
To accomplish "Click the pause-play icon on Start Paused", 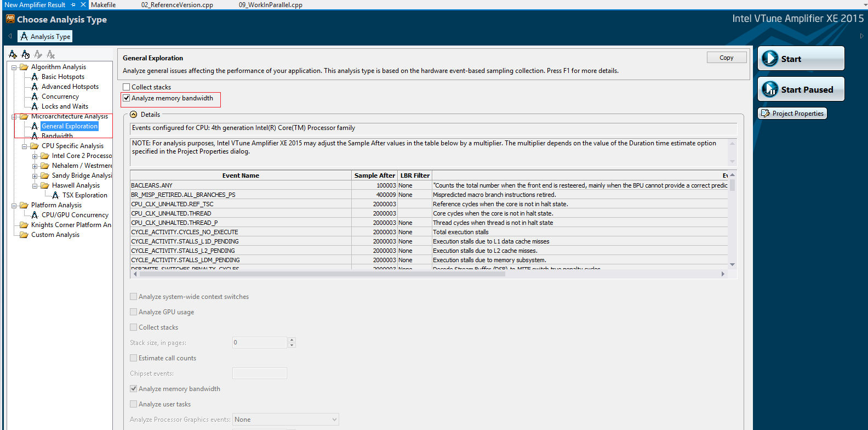I will pyautogui.click(x=770, y=89).
